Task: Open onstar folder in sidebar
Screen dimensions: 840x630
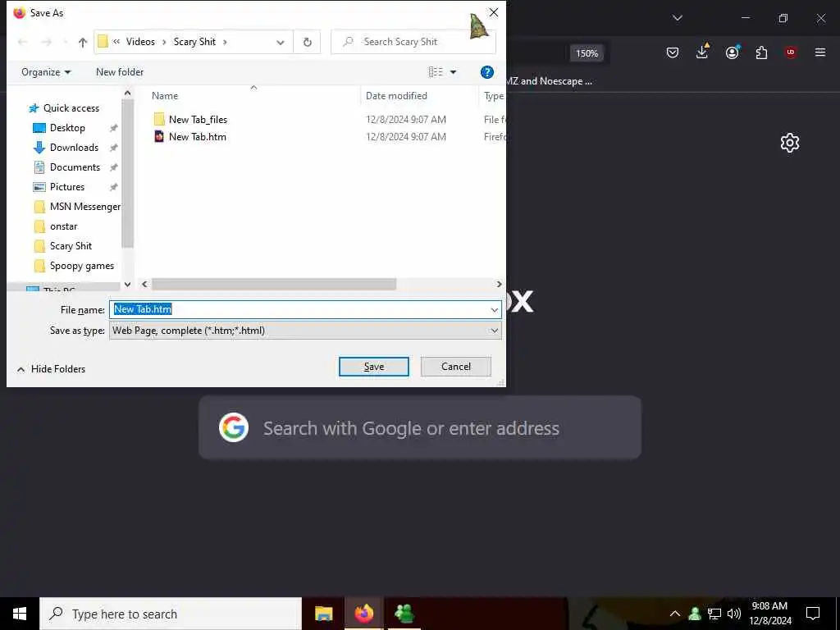Action: click(64, 226)
